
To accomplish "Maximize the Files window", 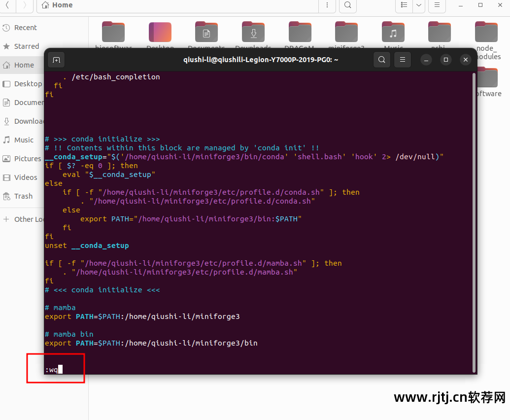I will tap(480, 5).
